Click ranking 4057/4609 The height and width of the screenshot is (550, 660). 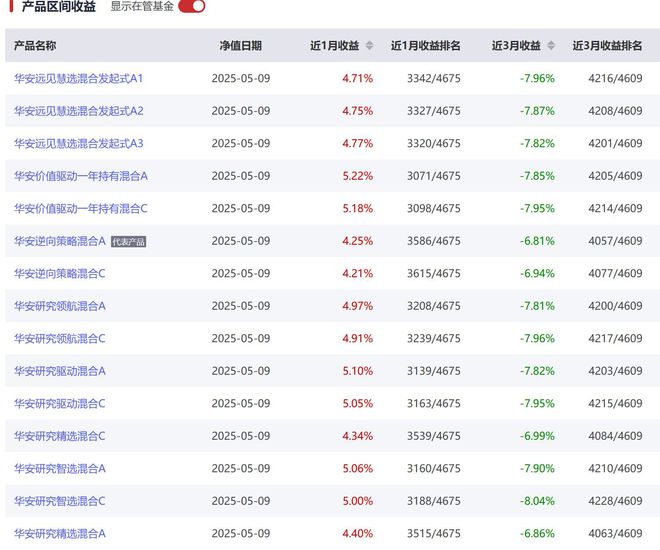pyautogui.click(x=615, y=241)
